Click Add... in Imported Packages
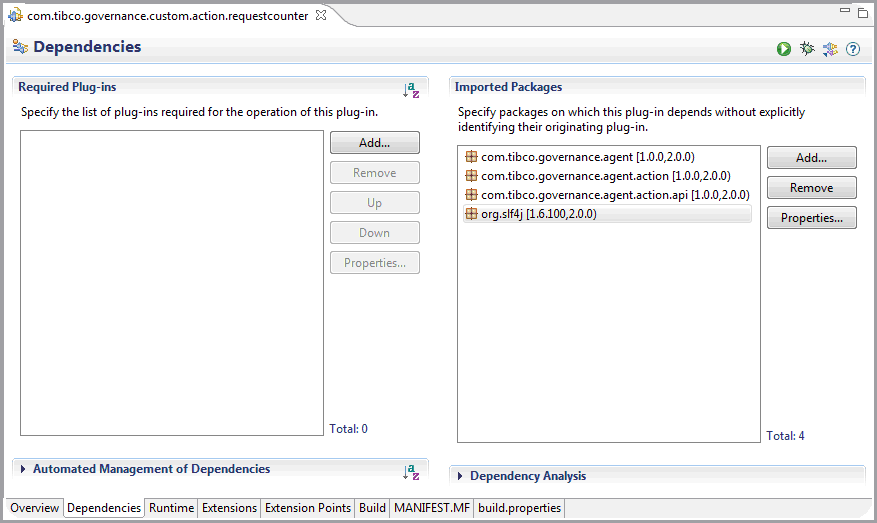877x523 pixels. point(812,158)
